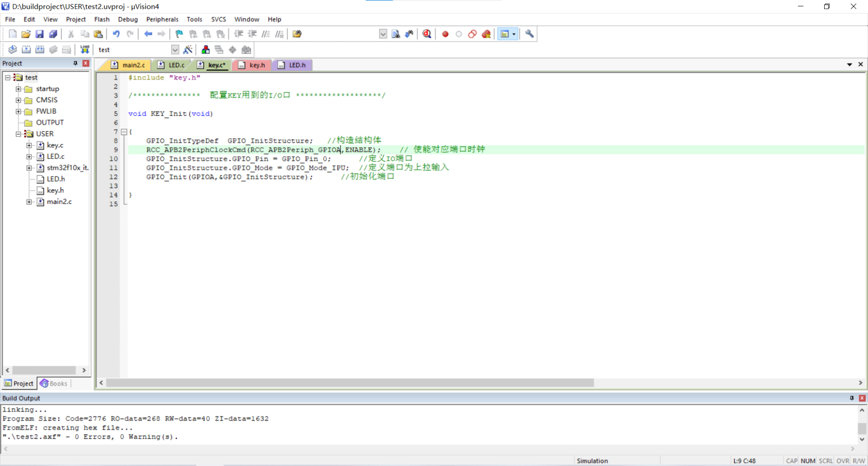Open find text dropdown arrow
Viewport: 868px width, 466px height.
tap(383, 34)
